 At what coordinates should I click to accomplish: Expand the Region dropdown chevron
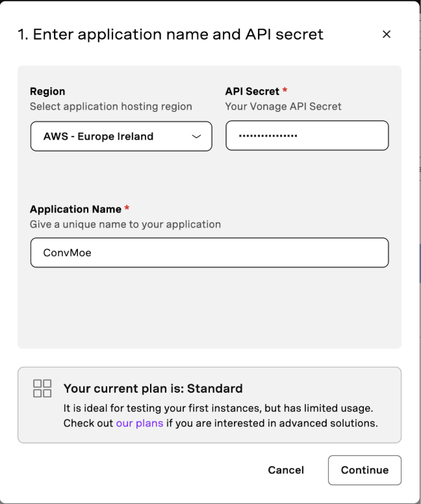point(196,137)
